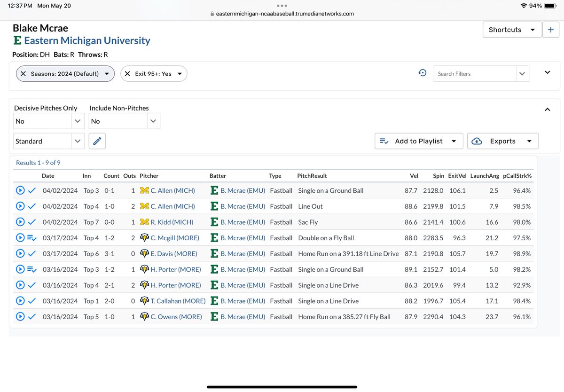Open Include Non-Pitches dropdown
This screenshot has width=564, height=392.
point(124,121)
